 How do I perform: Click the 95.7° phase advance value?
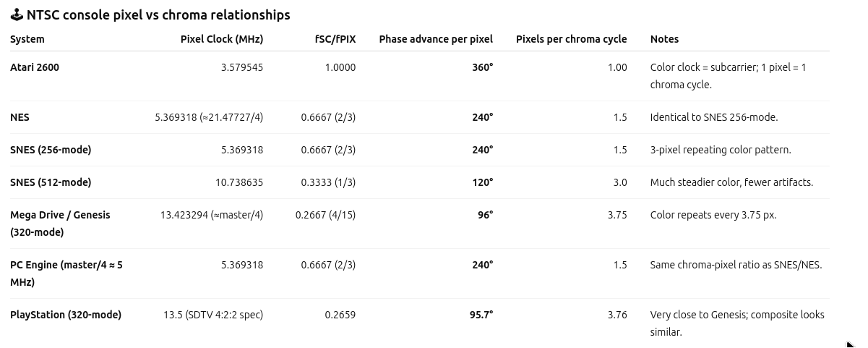tap(481, 315)
